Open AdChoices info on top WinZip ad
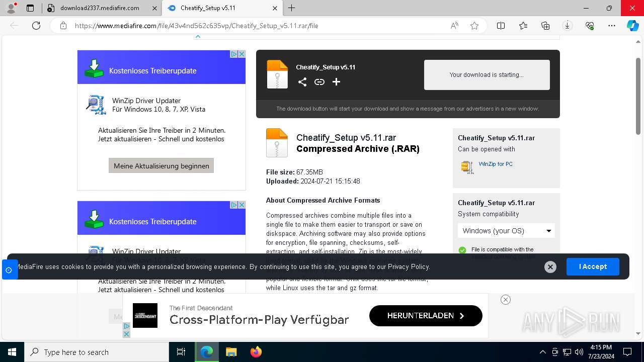This screenshot has height=362, width=644. (234, 54)
